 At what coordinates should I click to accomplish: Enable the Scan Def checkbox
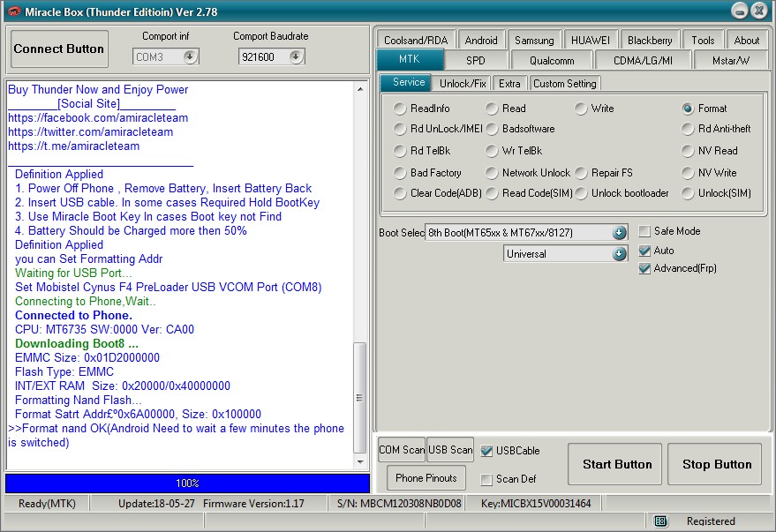[x=486, y=479]
